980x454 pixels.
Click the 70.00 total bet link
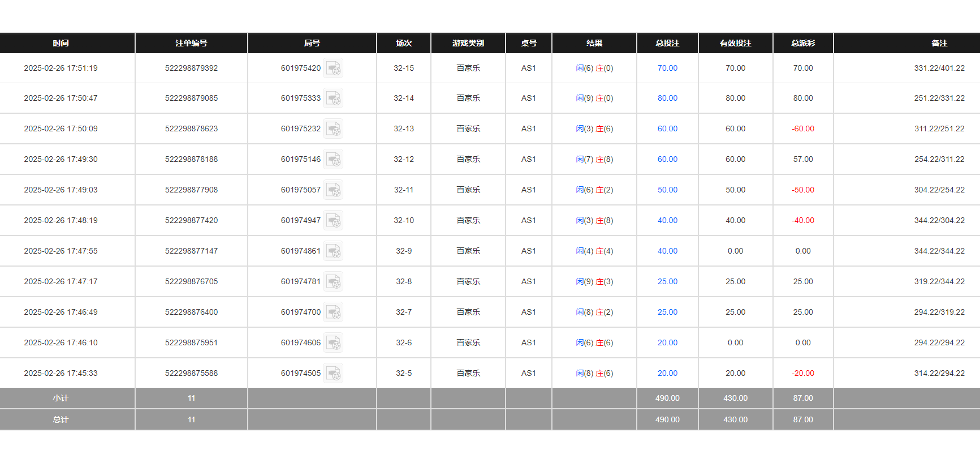(x=667, y=68)
